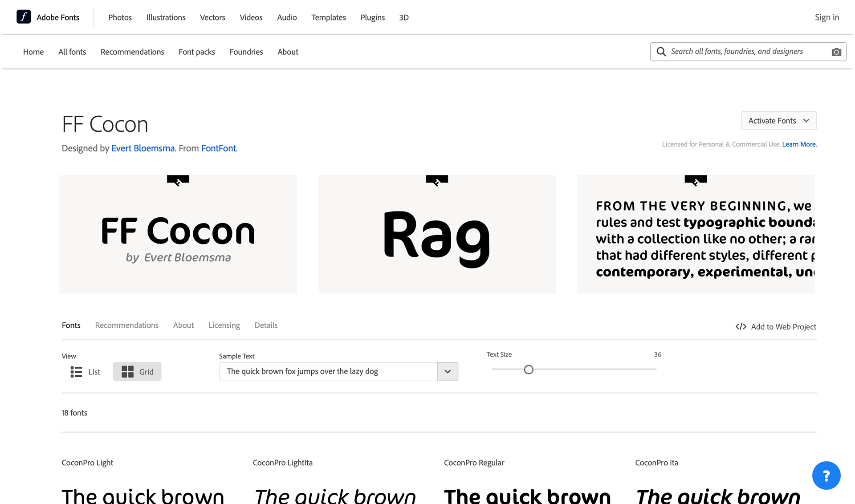Open FontFont foundry link

click(x=219, y=148)
